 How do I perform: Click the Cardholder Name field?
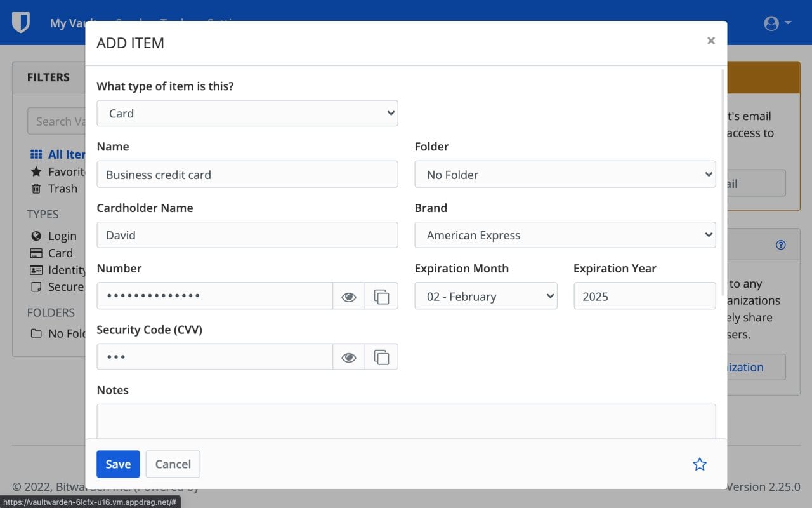247,236
